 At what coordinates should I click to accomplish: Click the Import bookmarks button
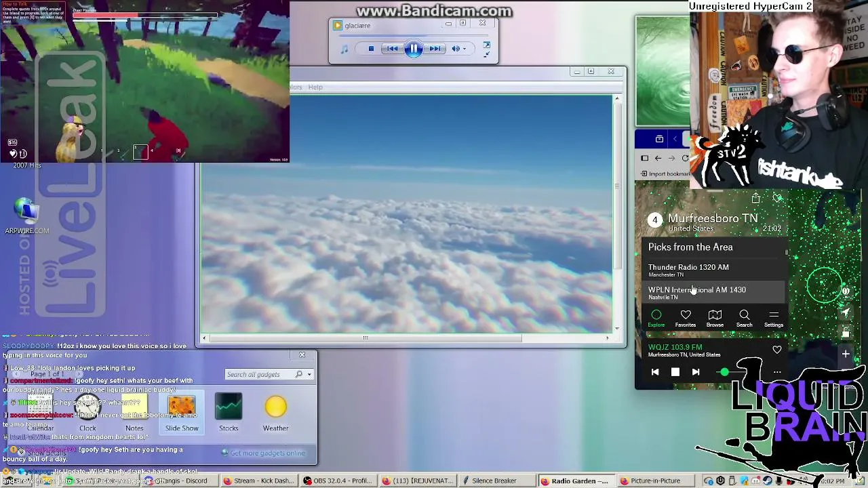pos(665,174)
